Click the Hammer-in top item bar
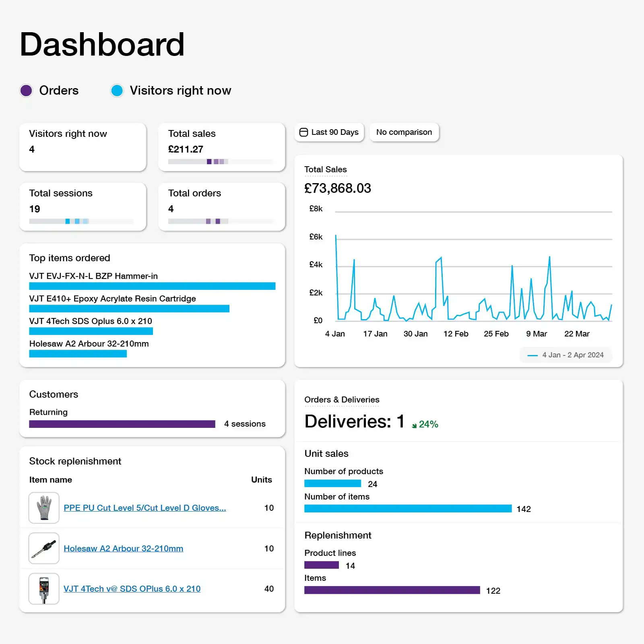 click(152, 286)
